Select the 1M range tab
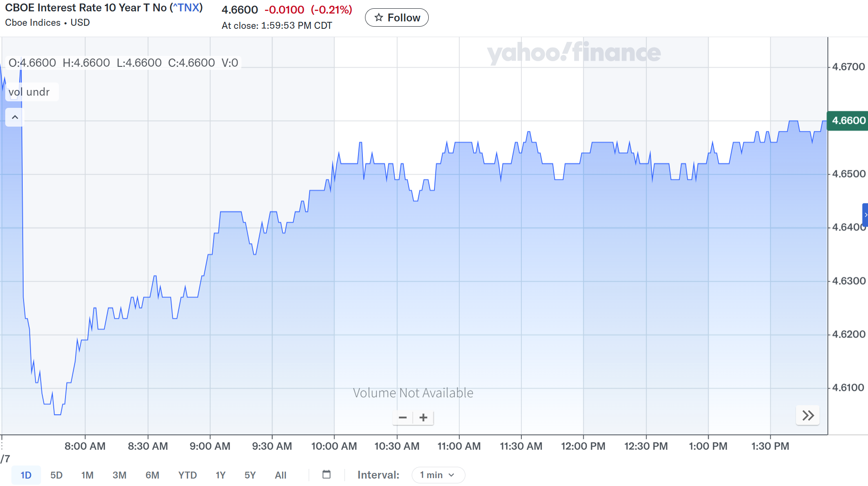868x486 pixels. (x=87, y=475)
